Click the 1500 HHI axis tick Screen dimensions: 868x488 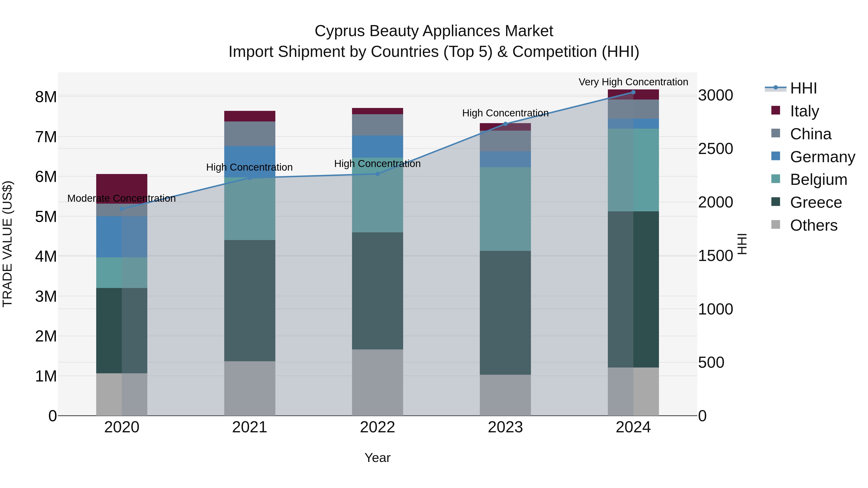tap(715, 256)
